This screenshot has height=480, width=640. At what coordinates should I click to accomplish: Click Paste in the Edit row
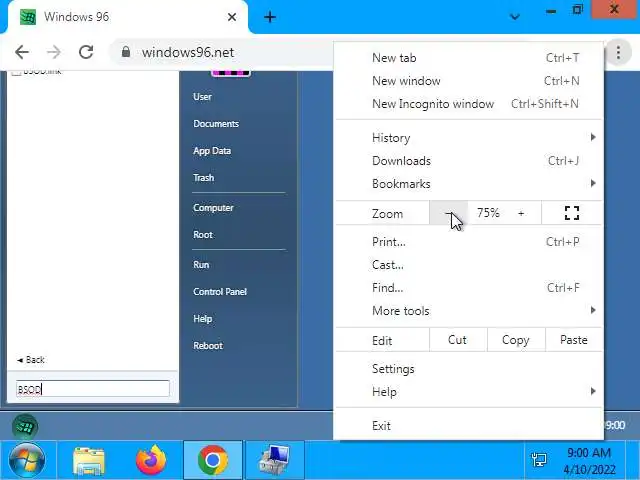[x=573, y=340]
